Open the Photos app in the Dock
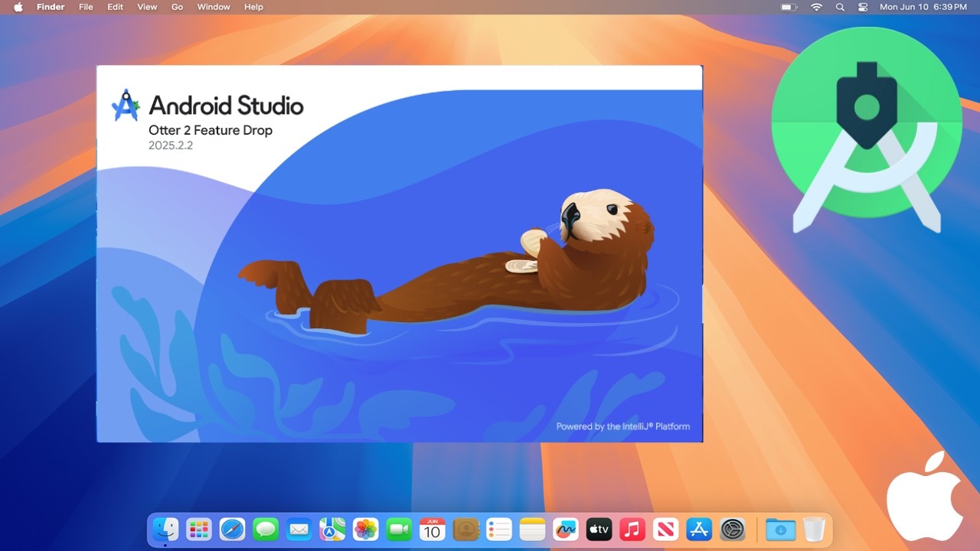 [x=366, y=529]
